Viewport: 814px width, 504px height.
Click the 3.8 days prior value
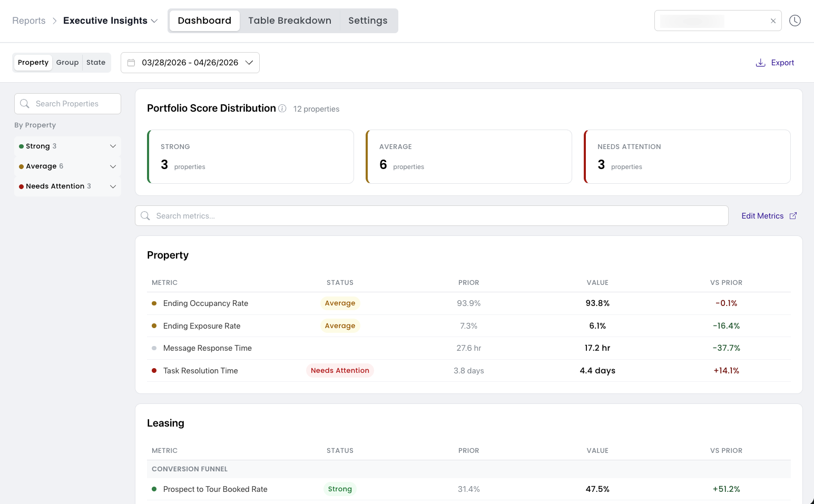click(x=469, y=371)
